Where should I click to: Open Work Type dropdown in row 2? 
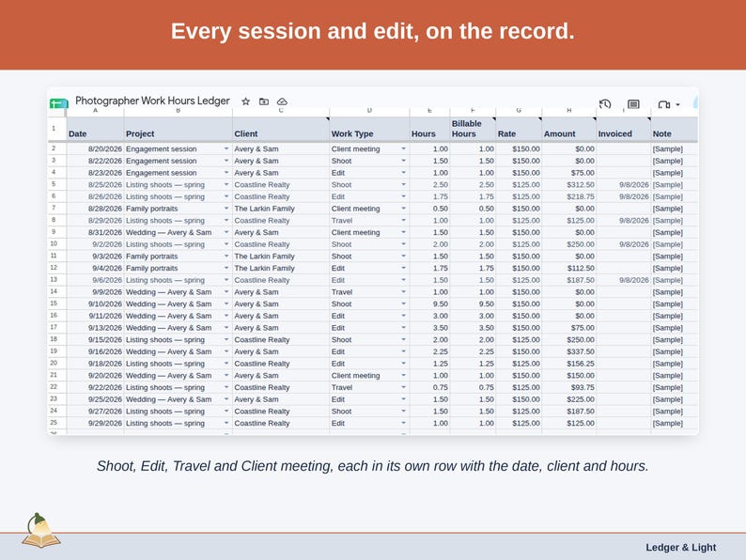tap(403, 148)
